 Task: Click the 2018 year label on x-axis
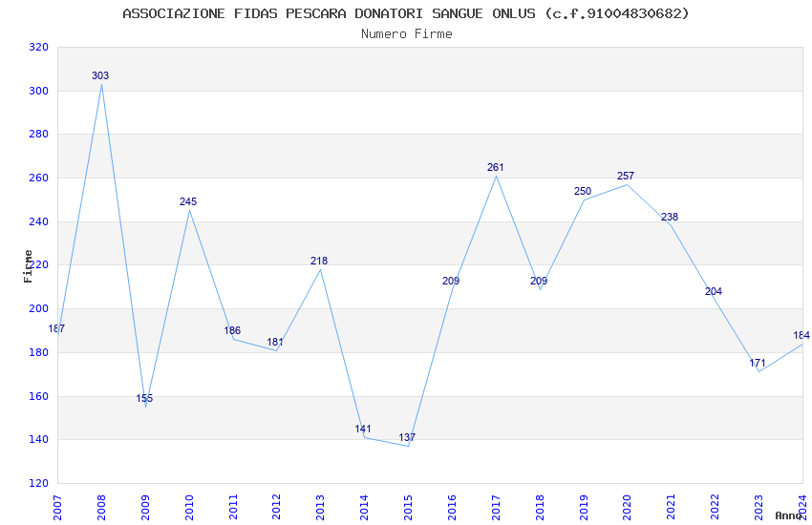[540, 508]
